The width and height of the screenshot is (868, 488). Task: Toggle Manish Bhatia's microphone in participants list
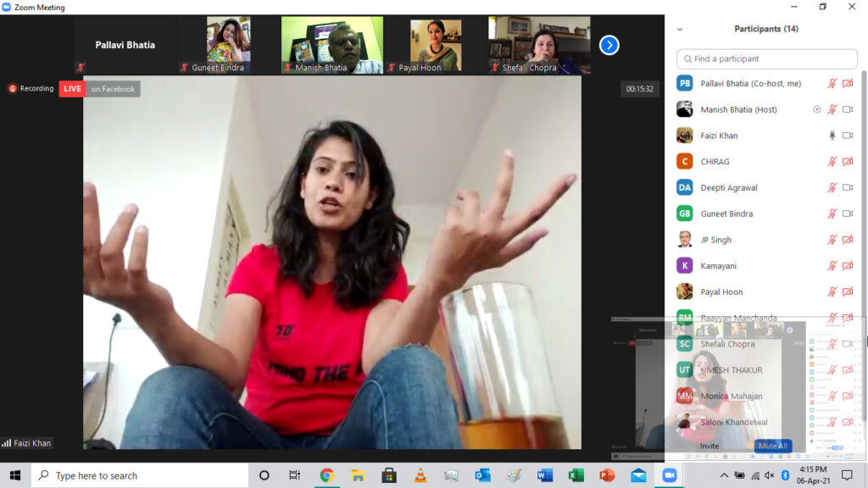pyautogui.click(x=832, y=109)
